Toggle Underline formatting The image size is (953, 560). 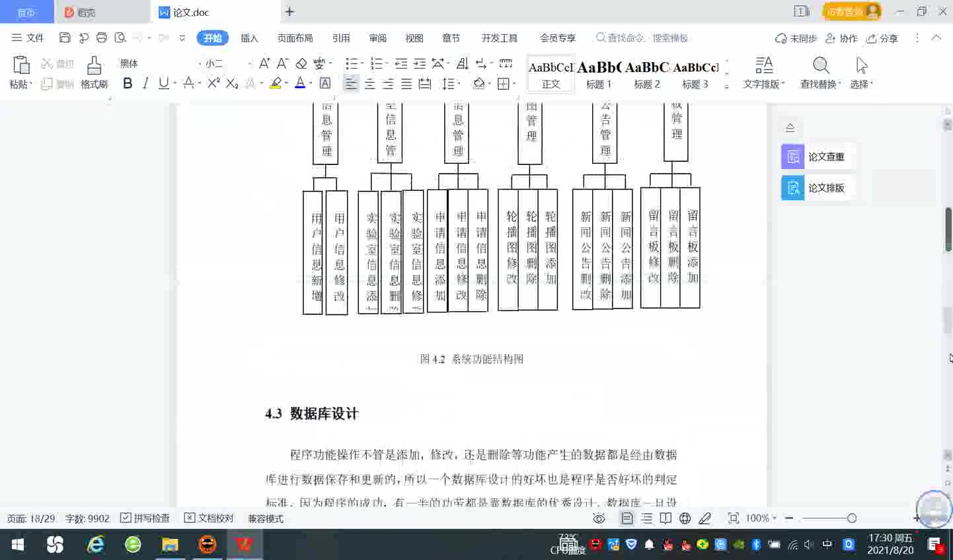(163, 83)
